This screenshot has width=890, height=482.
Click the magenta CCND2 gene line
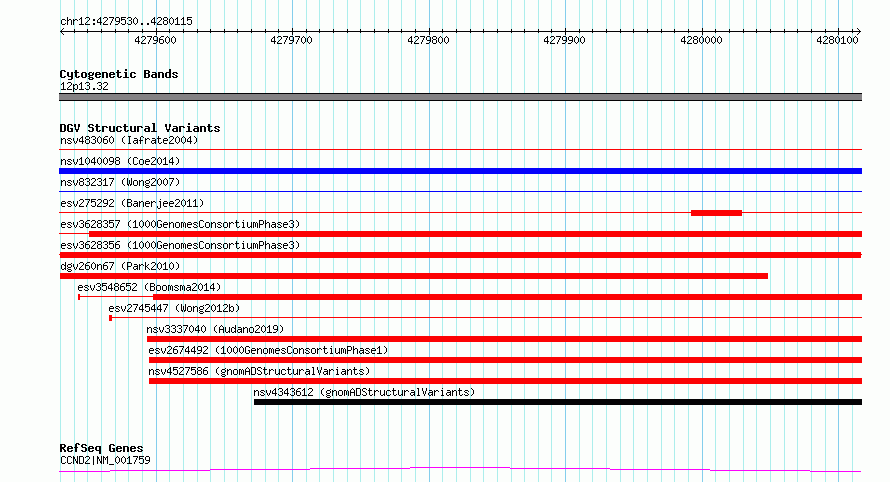(460, 470)
